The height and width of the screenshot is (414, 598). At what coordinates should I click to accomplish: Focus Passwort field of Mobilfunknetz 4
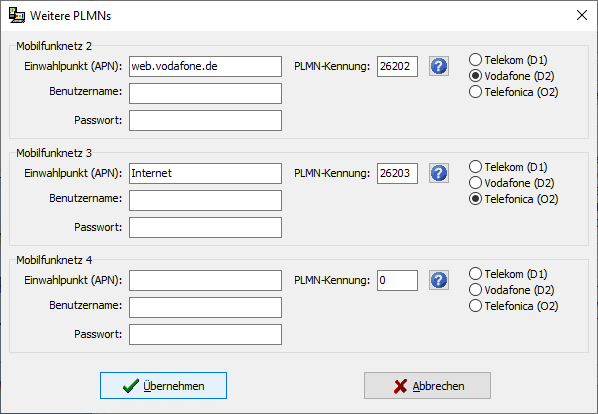(205, 335)
